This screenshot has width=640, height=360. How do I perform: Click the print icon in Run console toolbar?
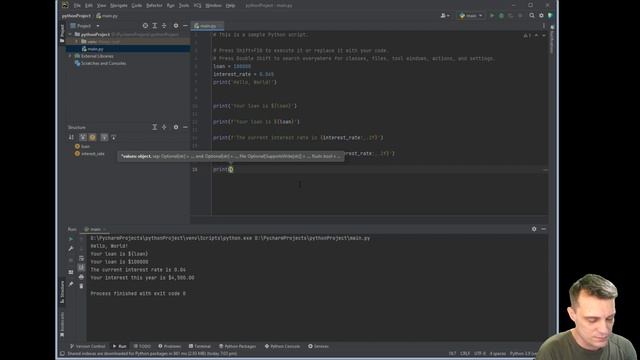(x=81, y=277)
